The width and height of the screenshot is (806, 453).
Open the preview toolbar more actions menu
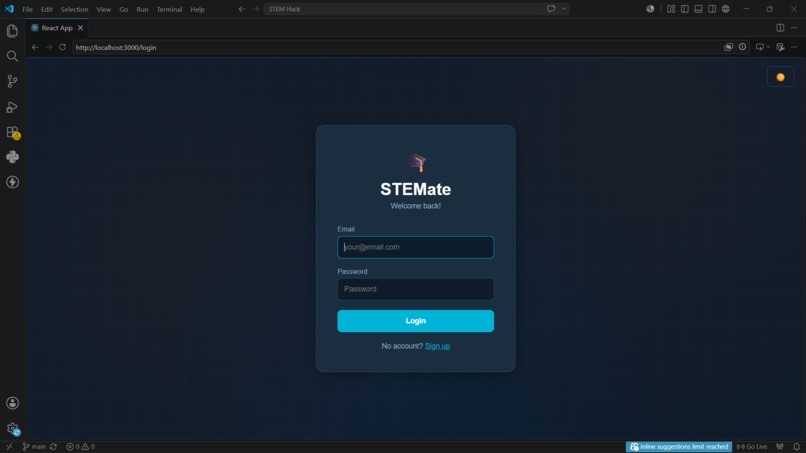(794, 47)
